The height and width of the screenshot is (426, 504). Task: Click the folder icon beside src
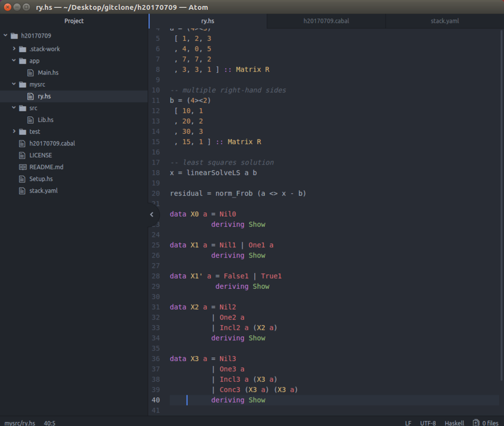point(23,107)
